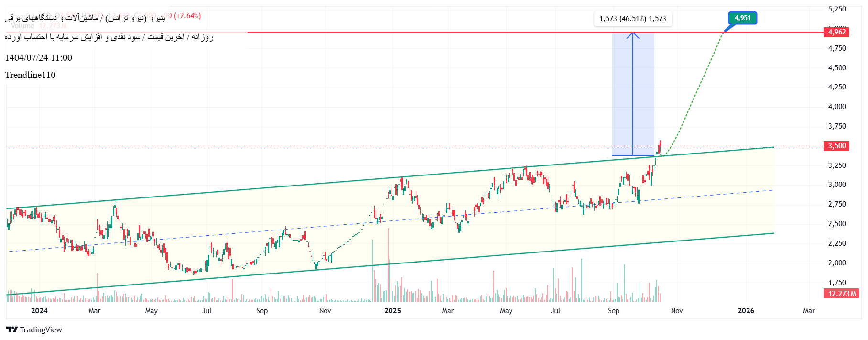Click the TradingView logo
868x340 pixels.
[34, 329]
